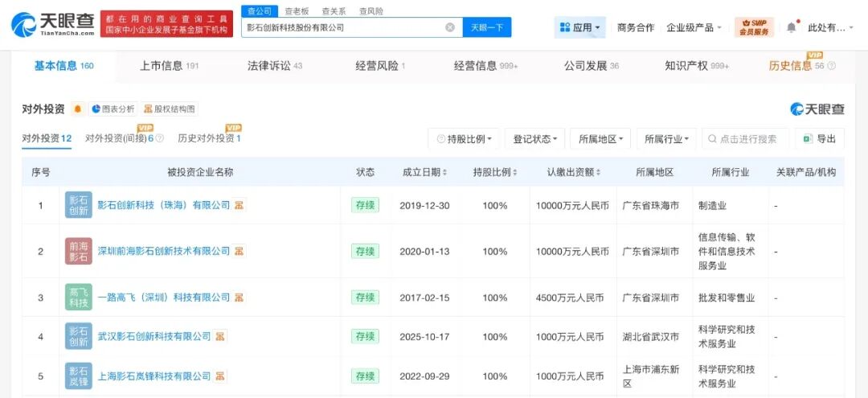Click help icon beside 对外投资(间接)
868x398 pixels.
(x=159, y=138)
